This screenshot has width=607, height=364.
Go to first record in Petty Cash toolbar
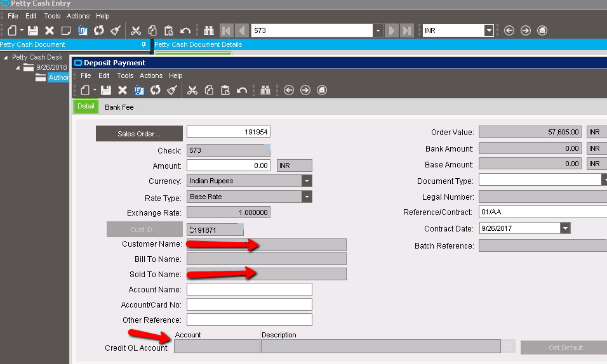(226, 30)
